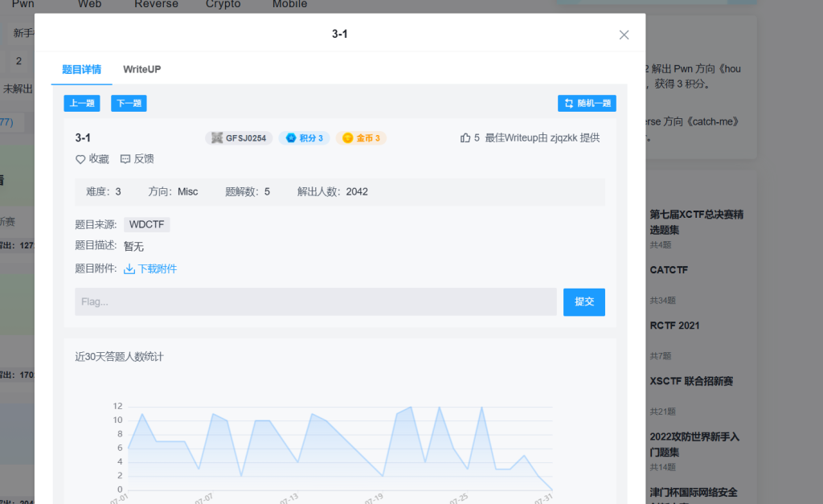823x504 pixels.
Task: Click the 07-19 point on the chart
Action: tap(383, 476)
